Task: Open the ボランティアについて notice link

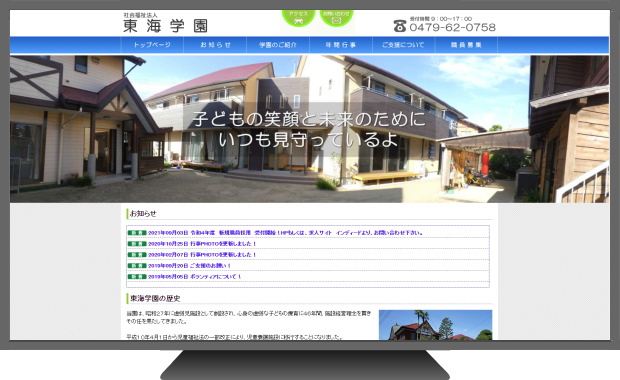Action: (x=195, y=277)
